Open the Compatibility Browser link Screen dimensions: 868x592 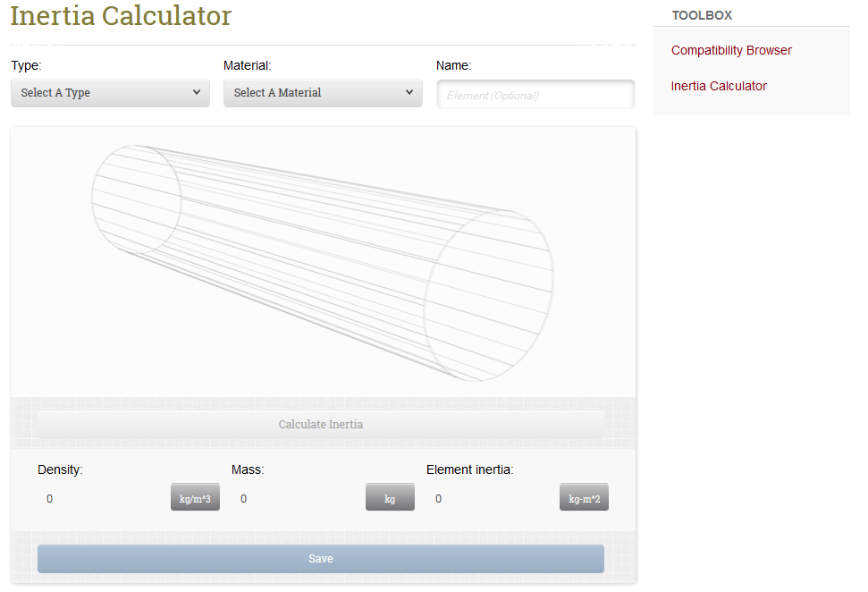pos(731,50)
